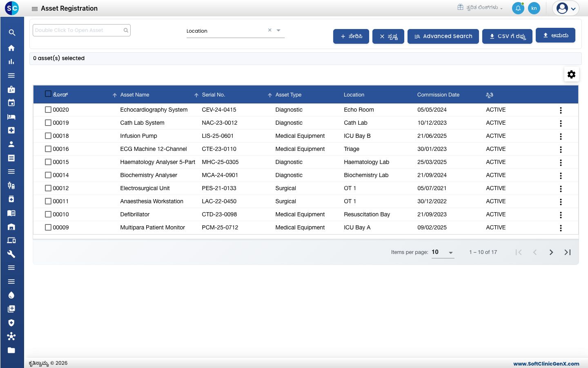Open www.SoftClinicGenX.com footer link

(546, 364)
